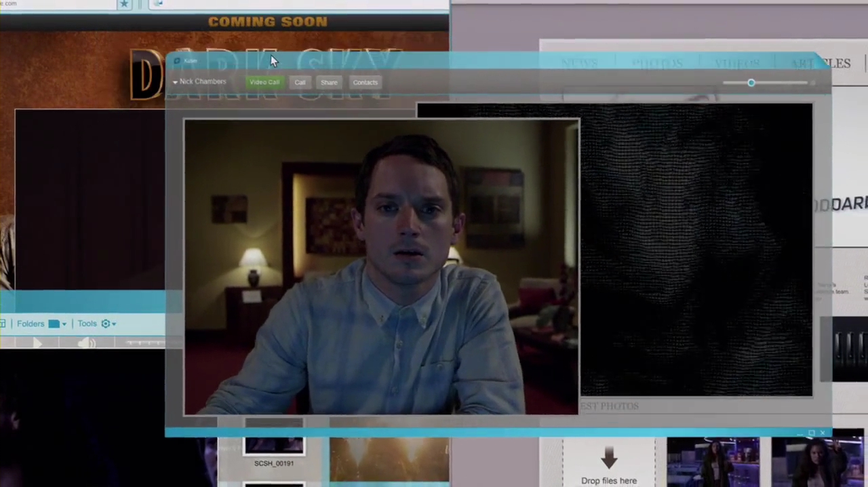Click the layout grid icon left of Folders
Image resolution: width=868 pixels, height=487 pixels.
(3, 324)
